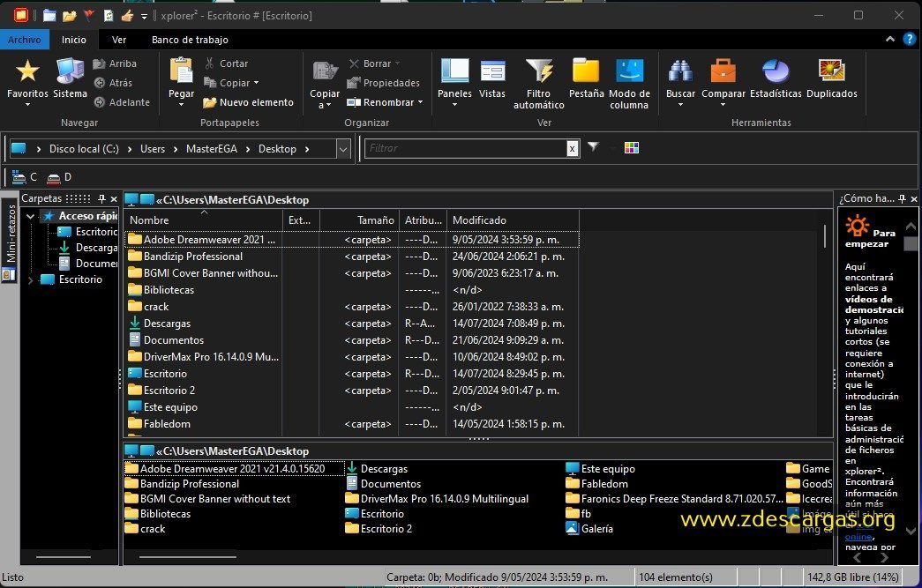The image size is (922, 588).
Task: Pin the Carpetas panel
Action: click(101, 198)
